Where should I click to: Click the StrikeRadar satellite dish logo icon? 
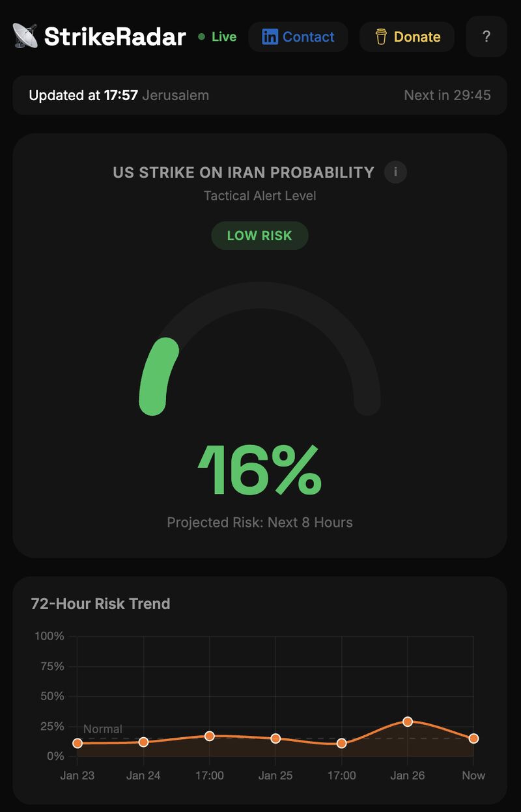(25, 36)
